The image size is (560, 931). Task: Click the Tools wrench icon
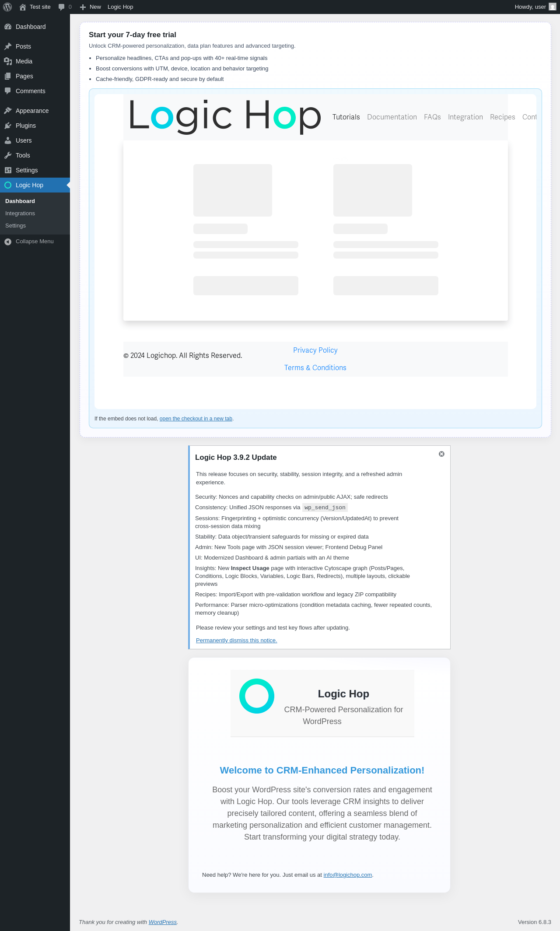click(x=8, y=155)
